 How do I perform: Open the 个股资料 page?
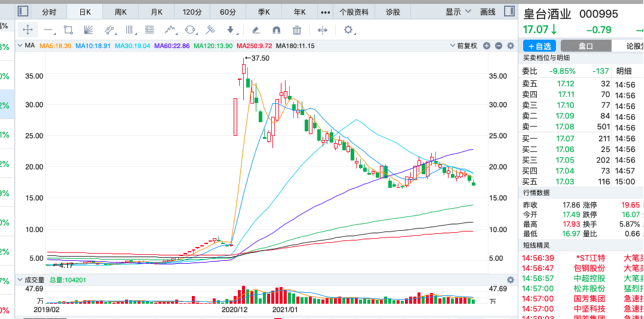[x=353, y=12]
